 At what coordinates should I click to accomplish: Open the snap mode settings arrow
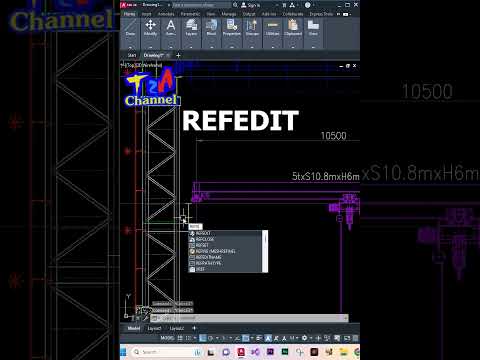coord(195,338)
